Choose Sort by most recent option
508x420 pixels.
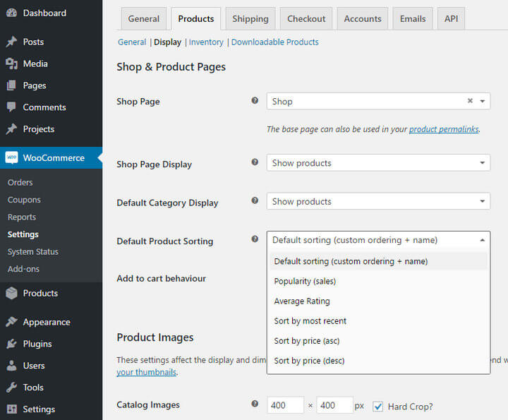click(x=378, y=321)
